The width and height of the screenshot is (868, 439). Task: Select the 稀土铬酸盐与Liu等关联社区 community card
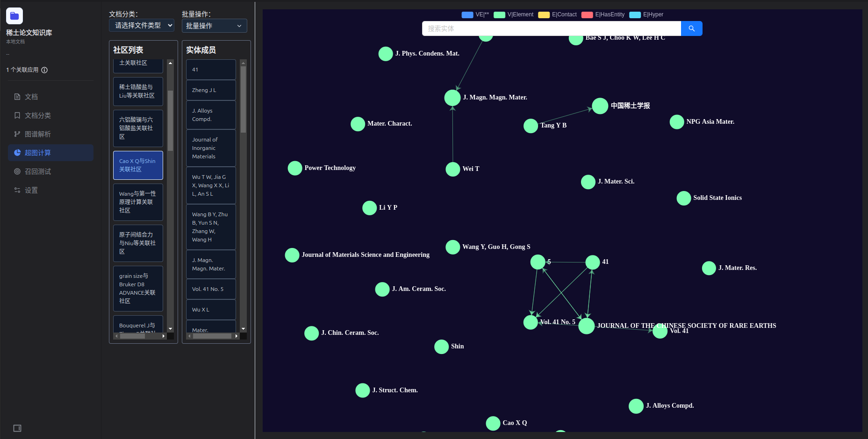coord(138,92)
